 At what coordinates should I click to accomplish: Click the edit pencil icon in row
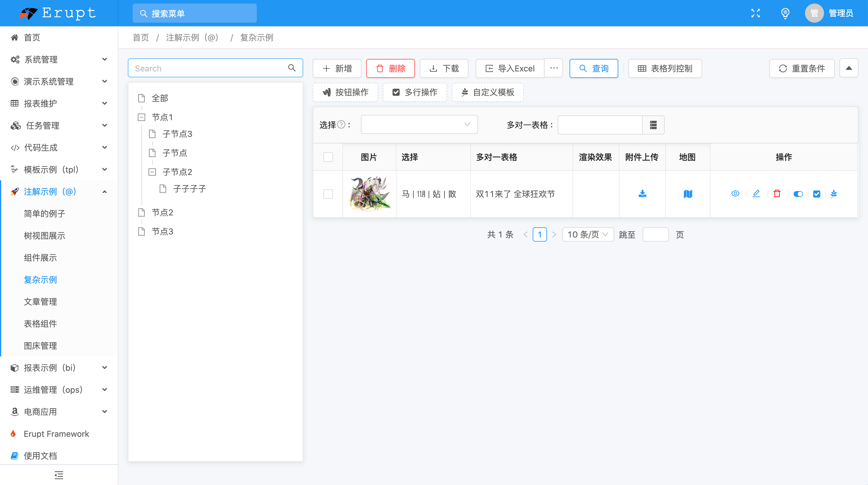(756, 194)
